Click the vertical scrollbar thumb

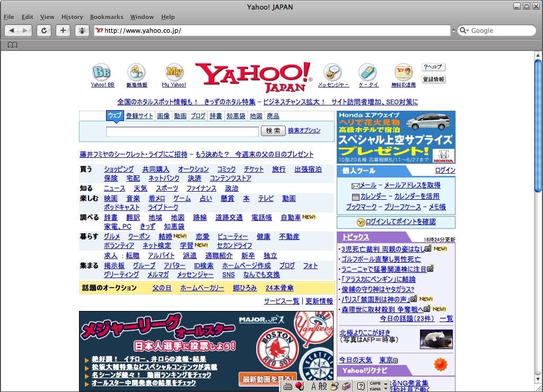(x=538, y=126)
